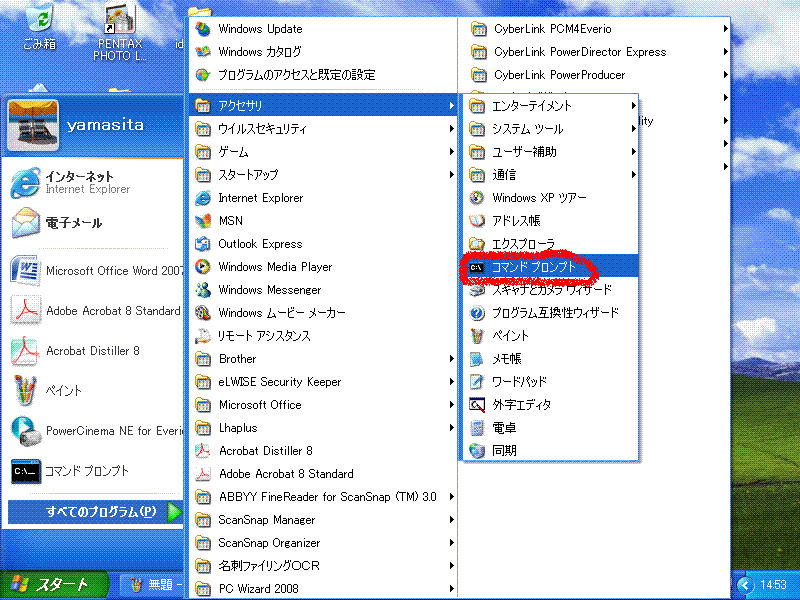Open ユーザー補助 submenu

pos(551,152)
